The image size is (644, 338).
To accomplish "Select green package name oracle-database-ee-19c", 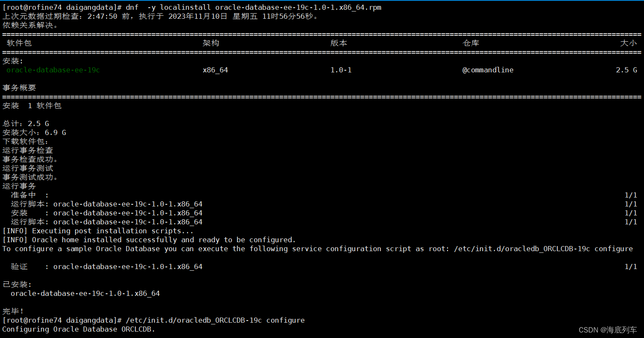I will click(x=53, y=70).
